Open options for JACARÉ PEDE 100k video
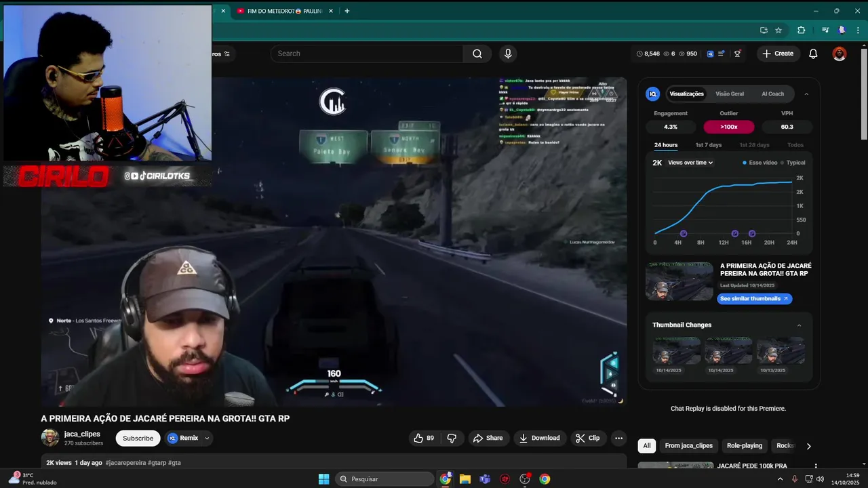 point(816,467)
